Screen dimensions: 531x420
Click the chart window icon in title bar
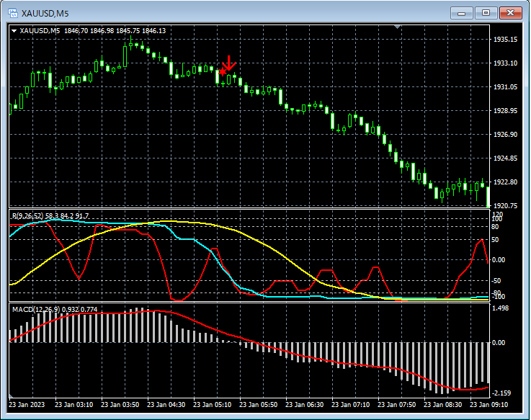(x=12, y=12)
